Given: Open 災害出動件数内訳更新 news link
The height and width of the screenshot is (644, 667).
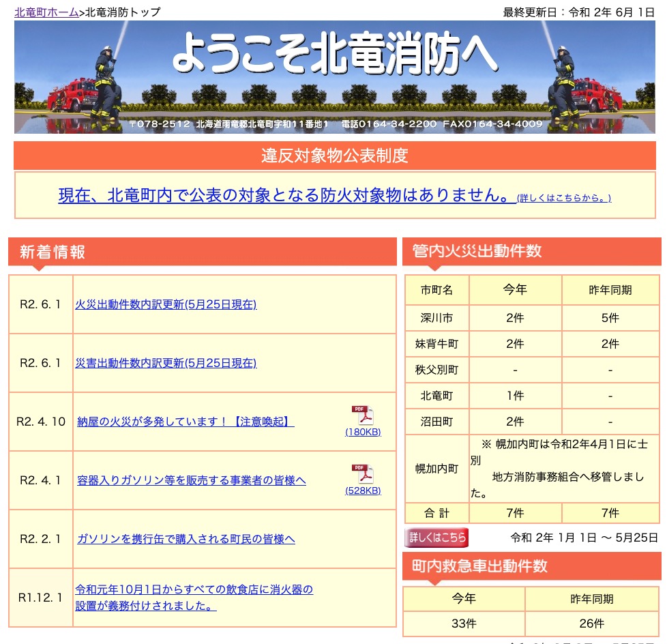Looking at the screenshot, I should click(166, 363).
